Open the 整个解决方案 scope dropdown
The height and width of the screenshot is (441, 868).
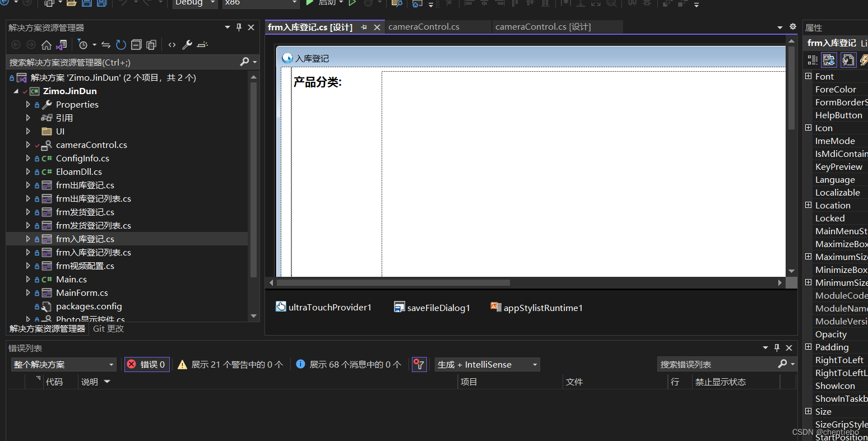(63, 364)
